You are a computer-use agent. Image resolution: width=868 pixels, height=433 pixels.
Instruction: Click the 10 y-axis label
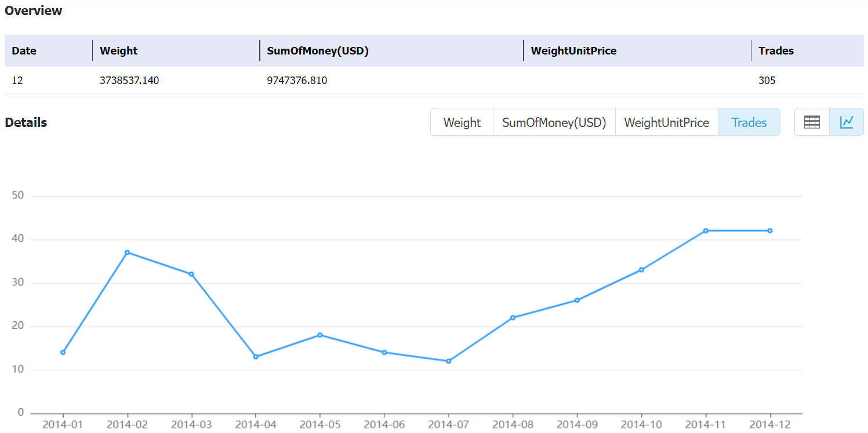(18, 370)
